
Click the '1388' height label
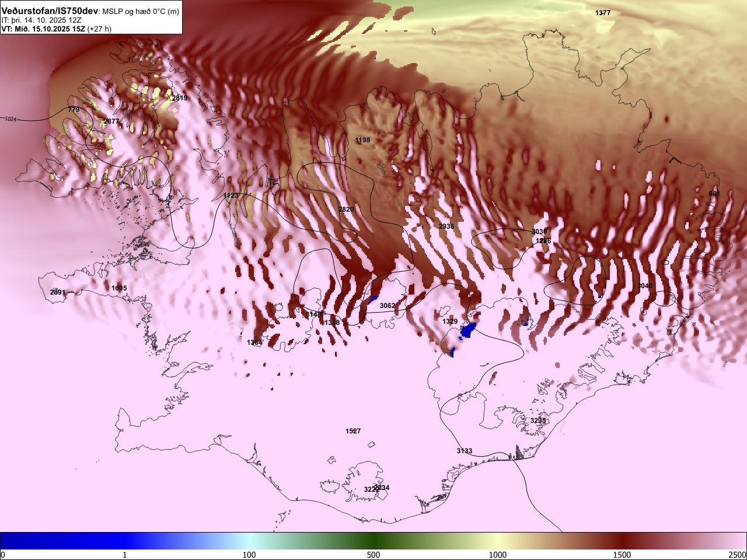pyautogui.click(x=332, y=323)
